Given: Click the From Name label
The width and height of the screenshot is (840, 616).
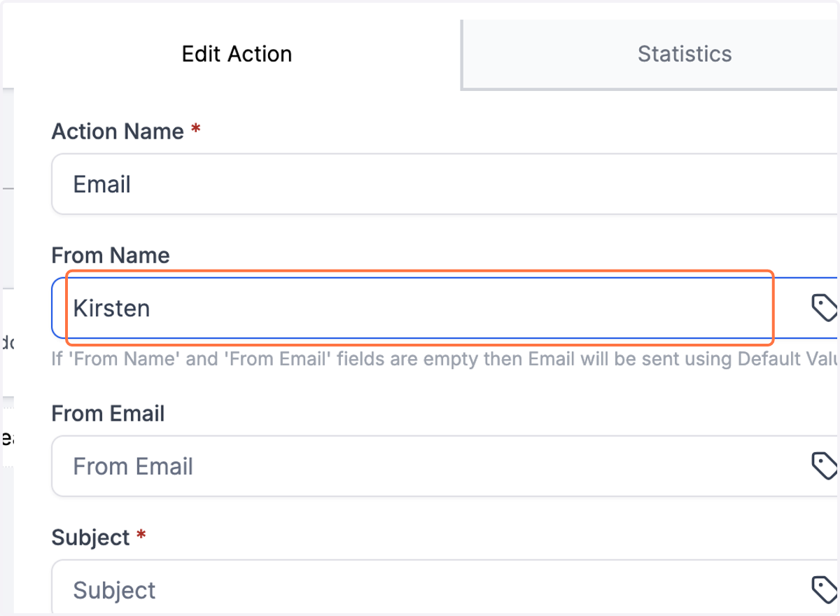Looking at the screenshot, I should coord(111,255).
